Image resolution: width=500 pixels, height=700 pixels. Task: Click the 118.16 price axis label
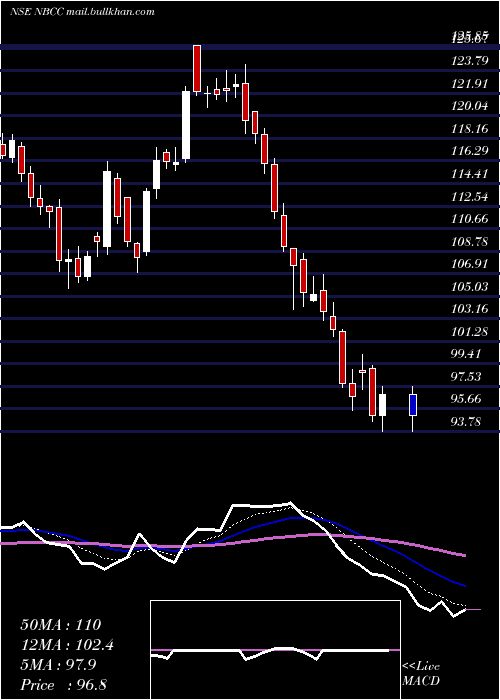(470, 129)
